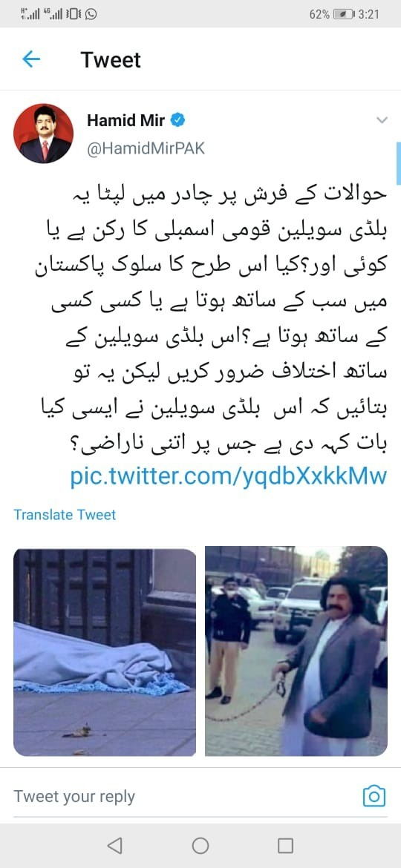Click Translate Tweet
Viewport: 401px width, 868px height.
[x=65, y=515]
